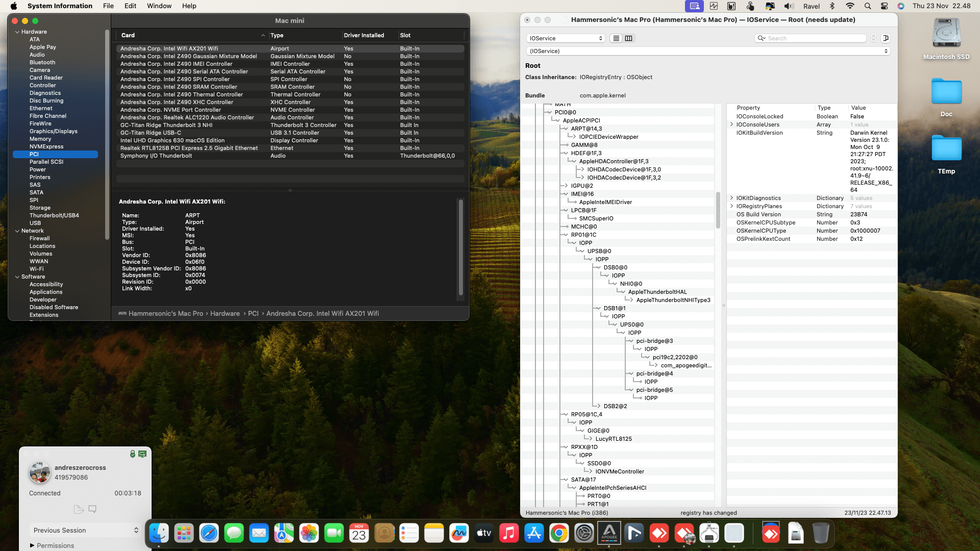Select Graphics/Displays in the Hardware sidebar
Viewport: 980px width, 551px height.
tap(54, 131)
